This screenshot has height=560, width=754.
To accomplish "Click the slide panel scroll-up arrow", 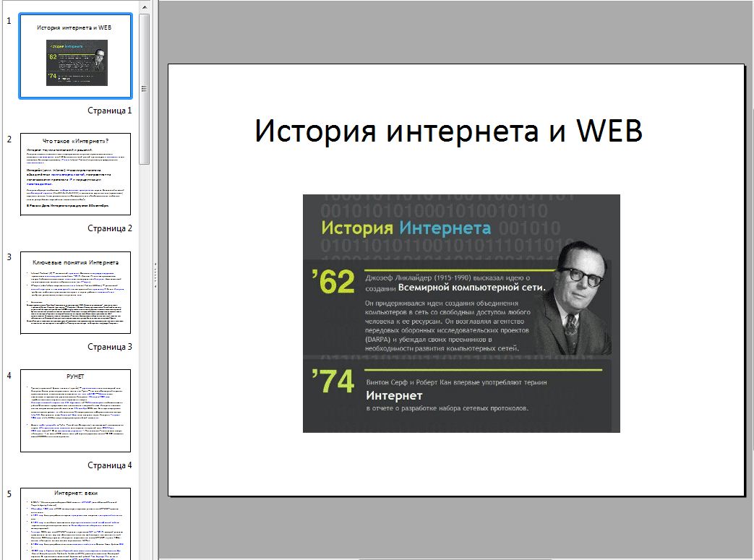I will [145, 7].
